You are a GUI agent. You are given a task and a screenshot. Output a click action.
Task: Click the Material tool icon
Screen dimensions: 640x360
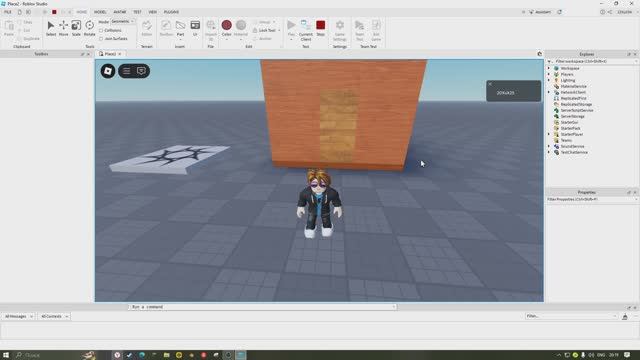pos(241,25)
